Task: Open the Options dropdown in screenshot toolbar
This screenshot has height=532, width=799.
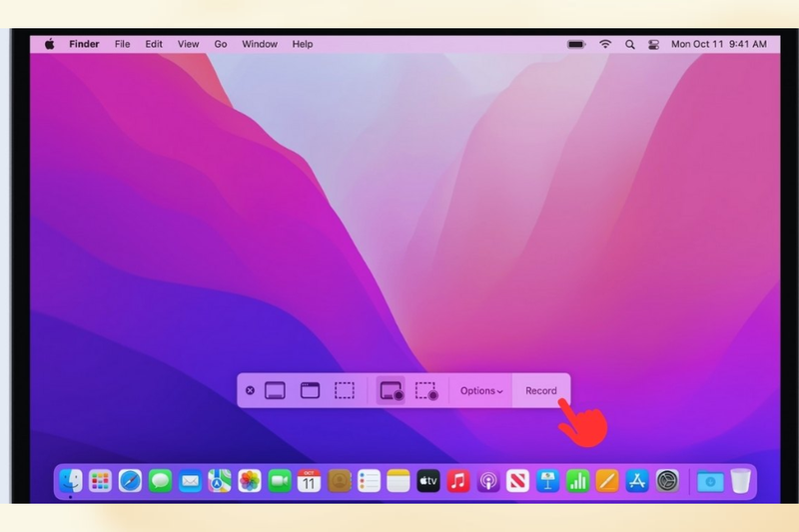Action: coord(481,391)
